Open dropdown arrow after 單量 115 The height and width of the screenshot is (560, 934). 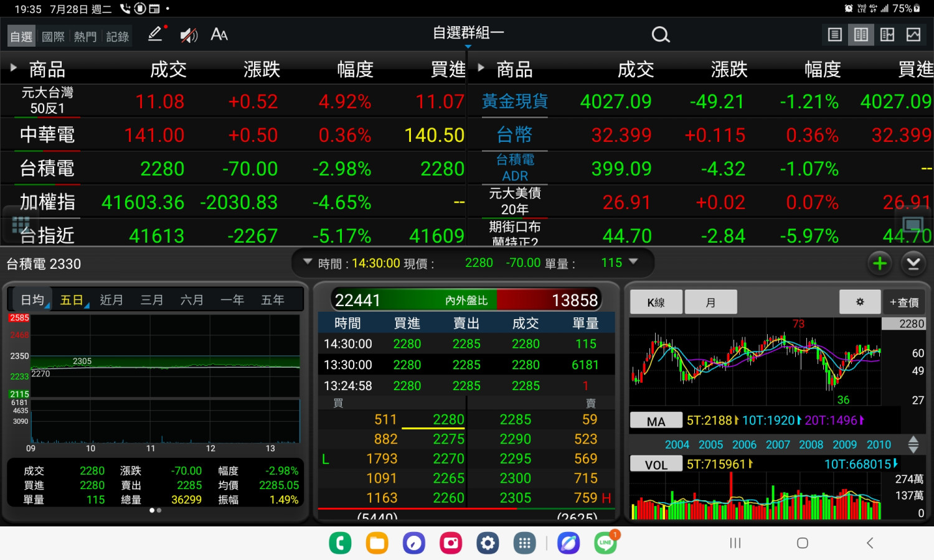pos(634,262)
